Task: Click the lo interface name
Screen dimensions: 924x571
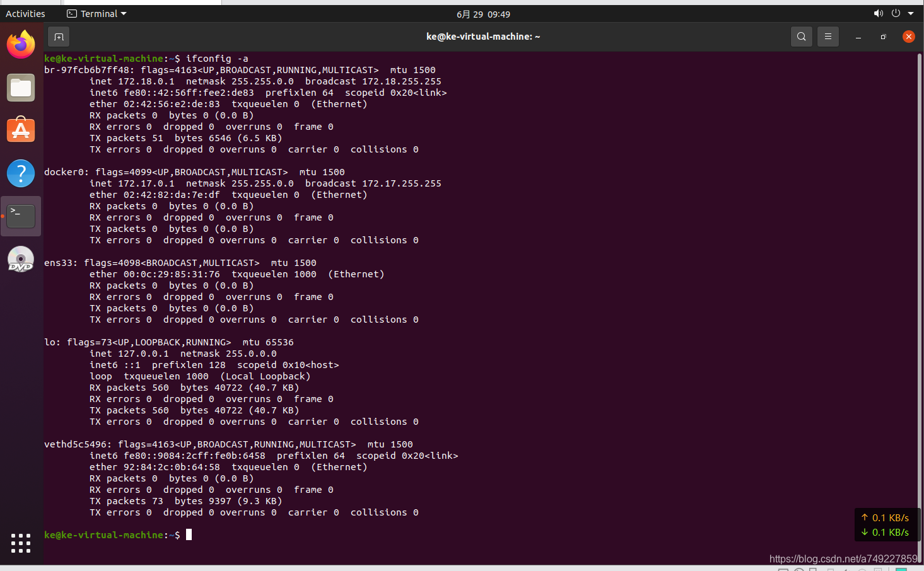Action: (50, 342)
